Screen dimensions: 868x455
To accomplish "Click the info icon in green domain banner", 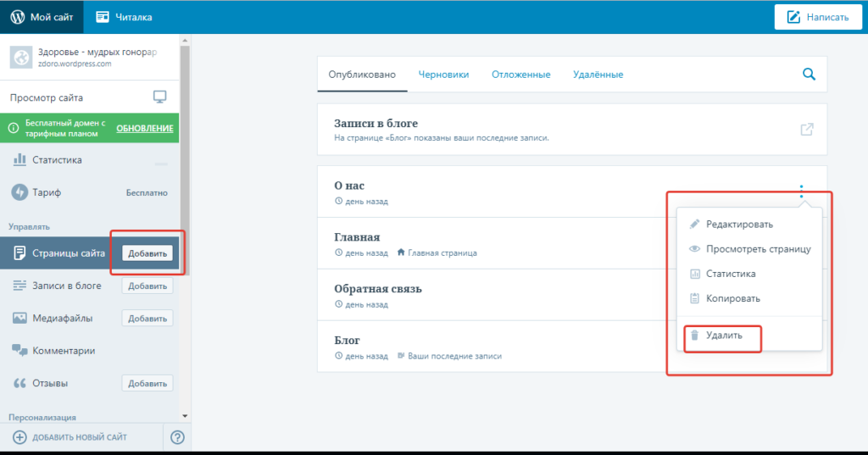I will pyautogui.click(x=14, y=129).
